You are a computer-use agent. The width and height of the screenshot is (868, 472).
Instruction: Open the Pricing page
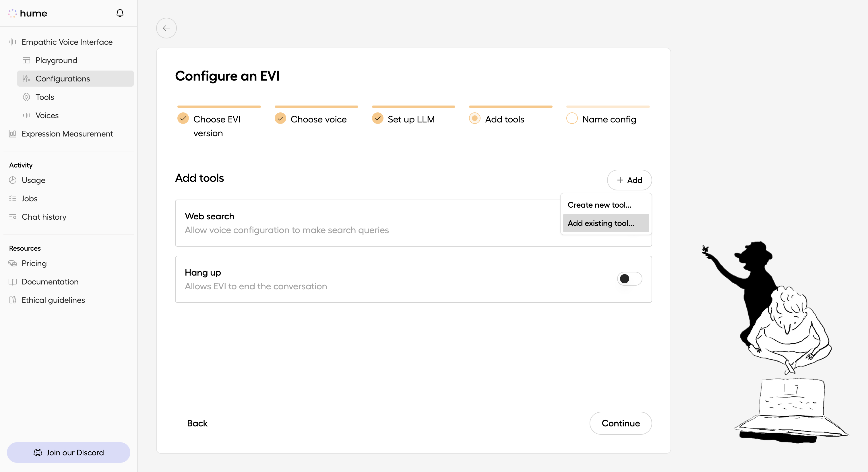click(x=34, y=263)
